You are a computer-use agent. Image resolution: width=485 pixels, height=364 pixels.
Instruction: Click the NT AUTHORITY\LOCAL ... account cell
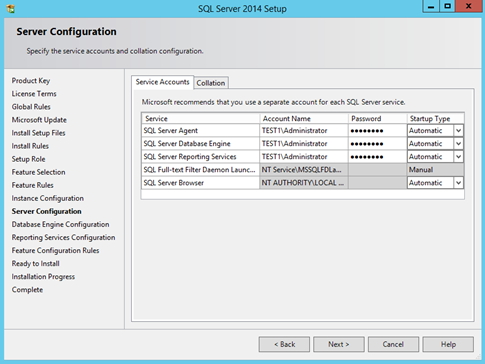pos(304,183)
